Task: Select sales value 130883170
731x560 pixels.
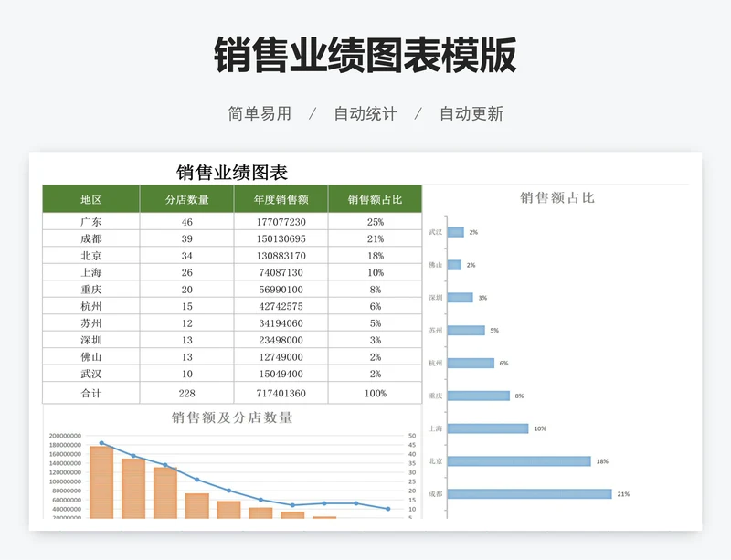Action: 281,256
